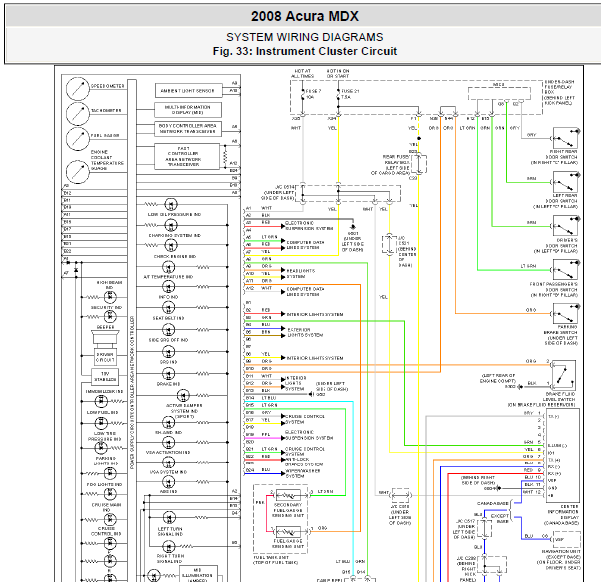This screenshot has height=582, width=601.
Task: Select the side SRS off indicator LED
Action: click(x=169, y=330)
